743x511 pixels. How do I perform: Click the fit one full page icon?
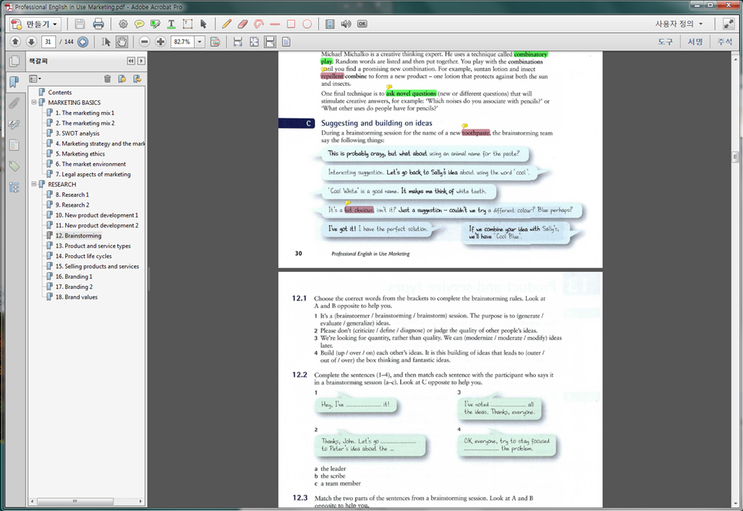coord(254,42)
